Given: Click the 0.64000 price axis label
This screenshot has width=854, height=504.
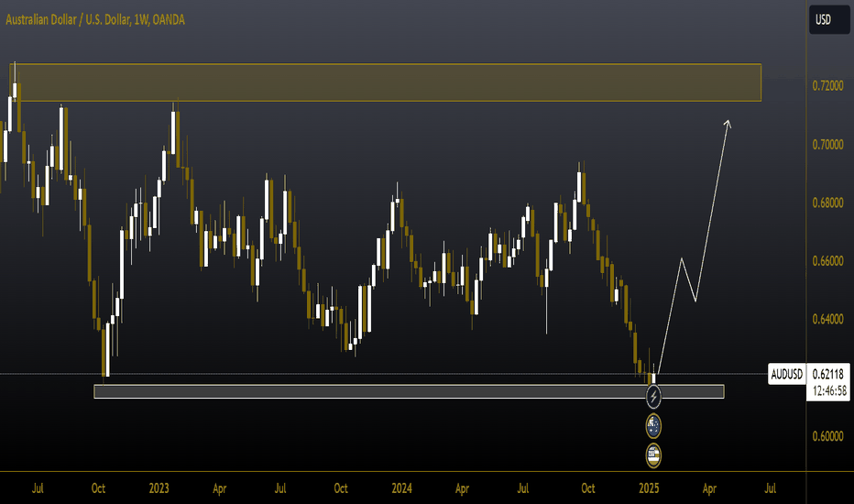Looking at the screenshot, I should pyautogui.click(x=827, y=319).
